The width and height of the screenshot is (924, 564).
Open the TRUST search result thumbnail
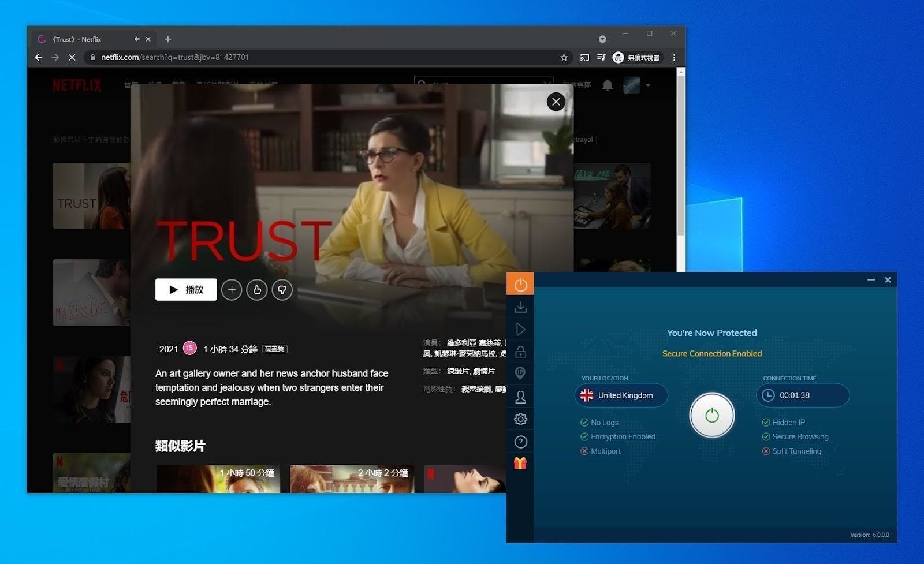coord(91,196)
